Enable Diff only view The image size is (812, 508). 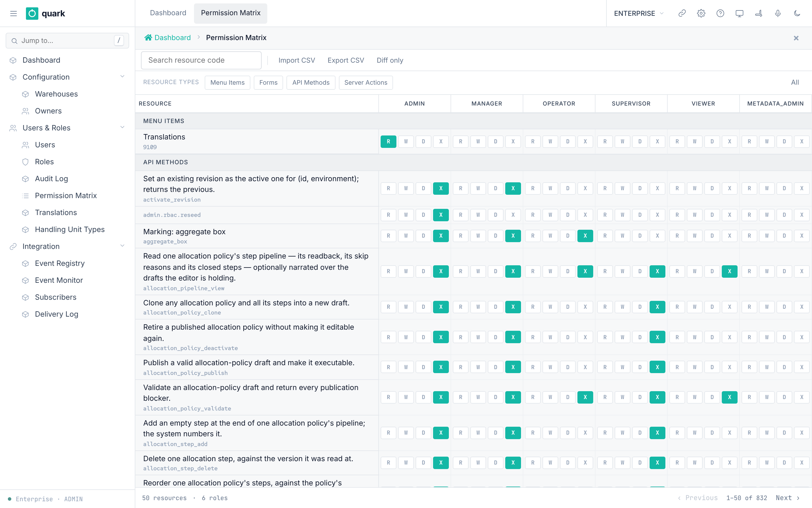click(390, 60)
